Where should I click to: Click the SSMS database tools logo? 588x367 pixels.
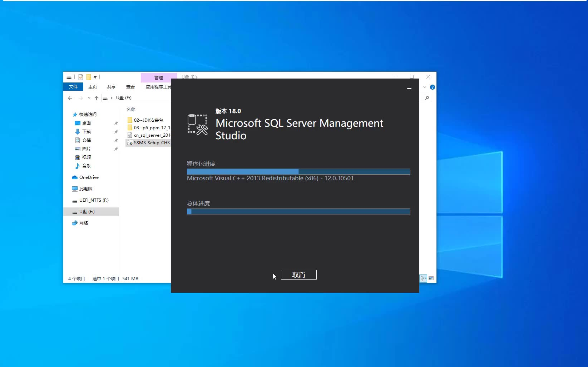(x=197, y=124)
